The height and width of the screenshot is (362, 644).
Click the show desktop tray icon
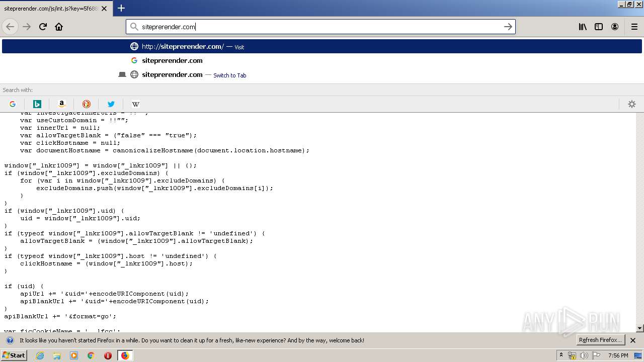point(638,355)
